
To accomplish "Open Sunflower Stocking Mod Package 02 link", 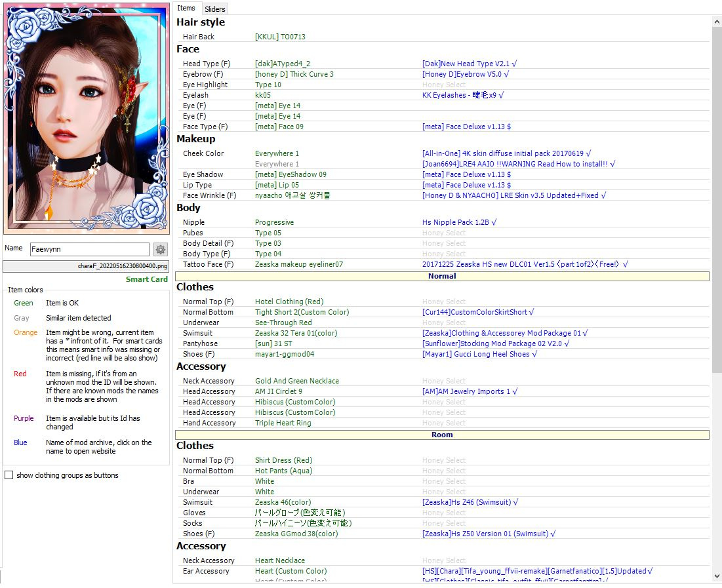I will pos(496,343).
